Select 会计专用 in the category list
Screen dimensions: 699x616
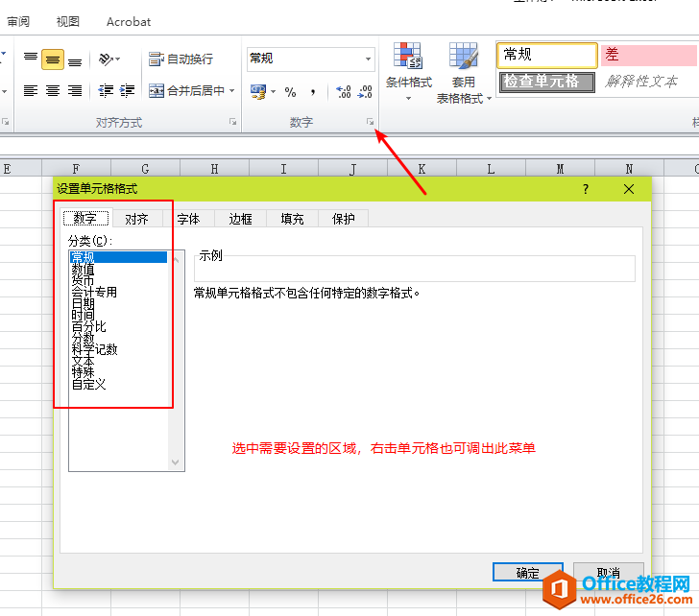[x=118, y=292]
